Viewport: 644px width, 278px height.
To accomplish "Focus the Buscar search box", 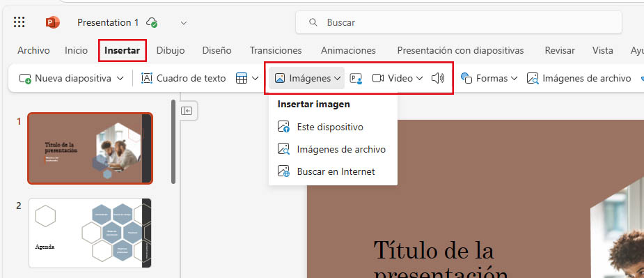I will [x=458, y=22].
